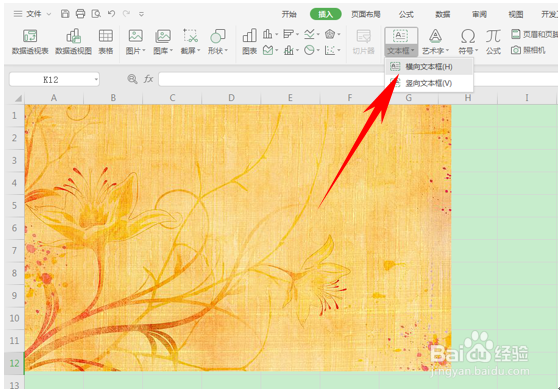Expand the arrow next to 文件
560x391 pixels.
[49, 14]
